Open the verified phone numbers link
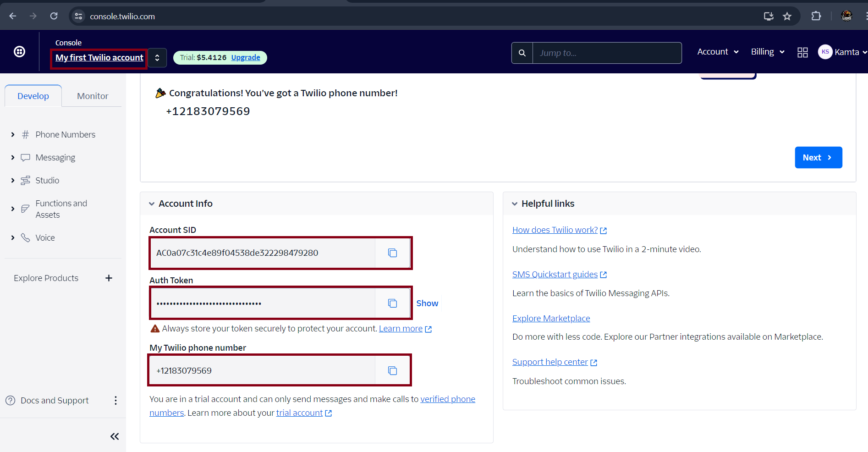Screen dimensions: 868x452 [447, 399]
